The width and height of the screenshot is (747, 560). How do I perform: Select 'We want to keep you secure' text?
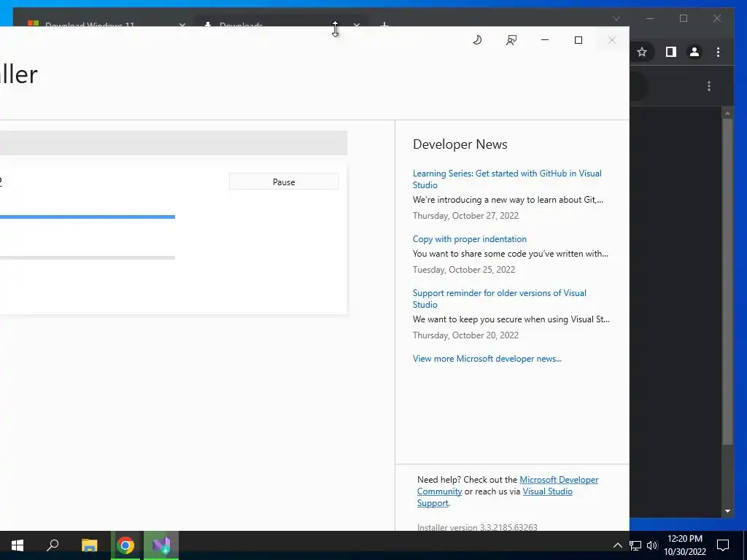[511, 319]
